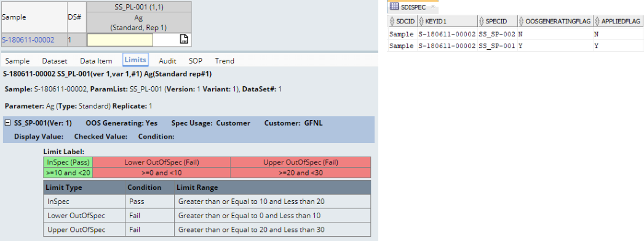Click the Upper OutOfSpec (Fail) red label
The image size is (644, 241).
[301, 162]
